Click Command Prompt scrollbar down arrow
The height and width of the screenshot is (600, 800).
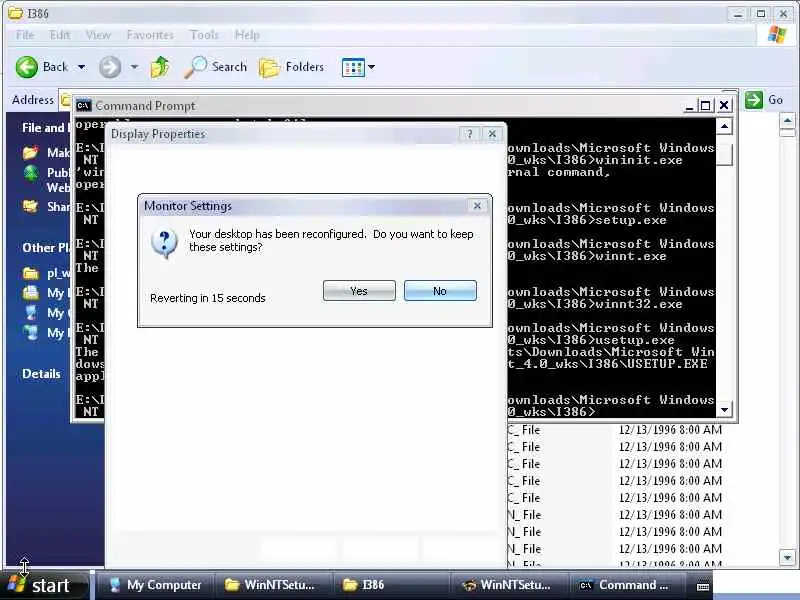point(724,410)
